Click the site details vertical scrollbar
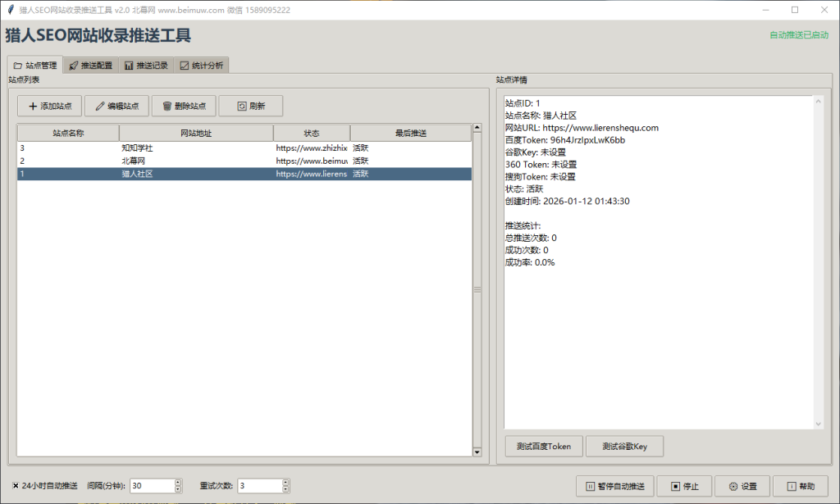 pos(816,262)
